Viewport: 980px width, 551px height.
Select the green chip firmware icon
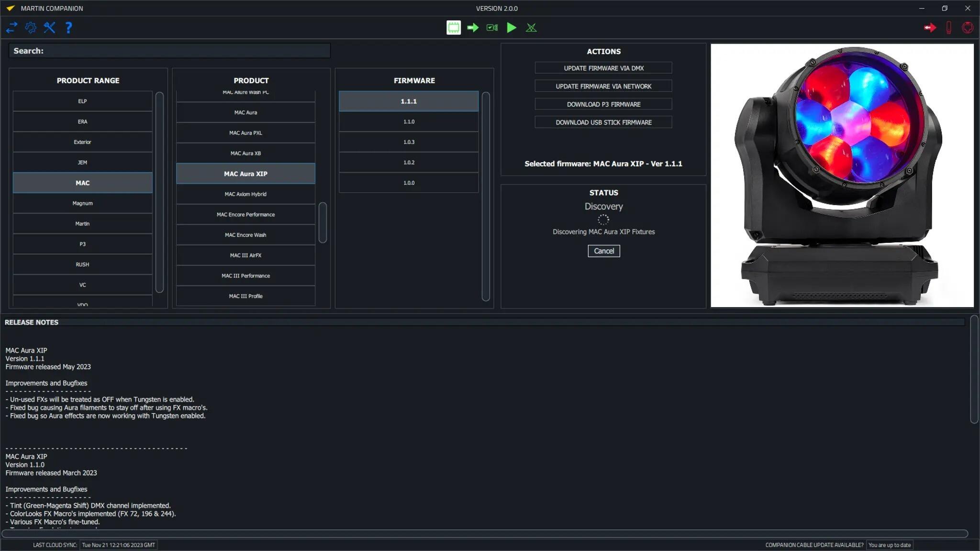pos(453,28)
